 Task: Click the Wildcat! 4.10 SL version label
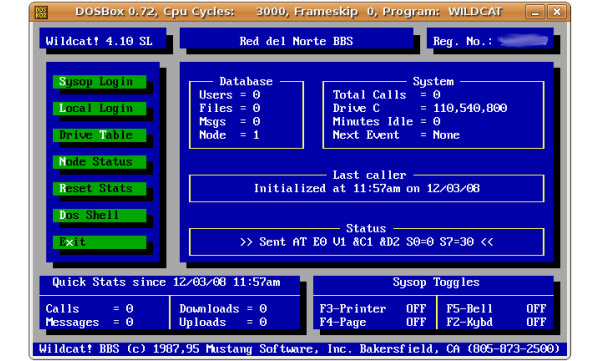(x=99, y=41)
